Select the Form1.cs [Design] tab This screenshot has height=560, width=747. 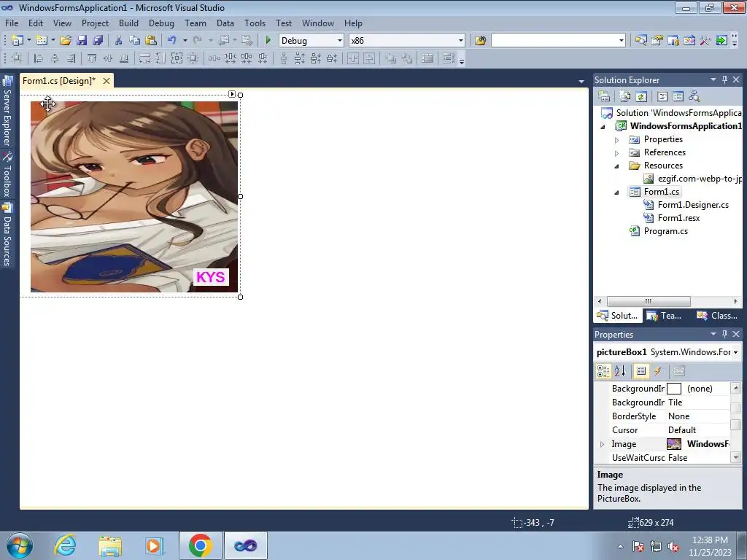tap(58, 81)
